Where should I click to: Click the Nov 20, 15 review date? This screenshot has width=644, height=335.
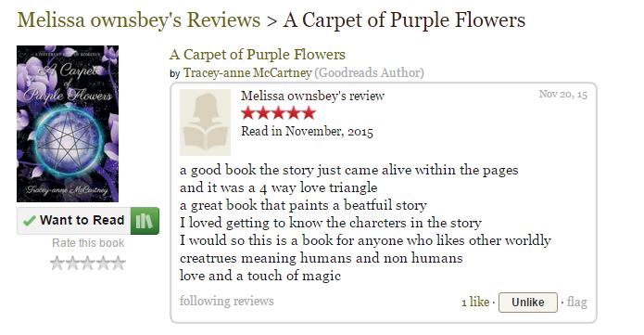coord(563,95)
